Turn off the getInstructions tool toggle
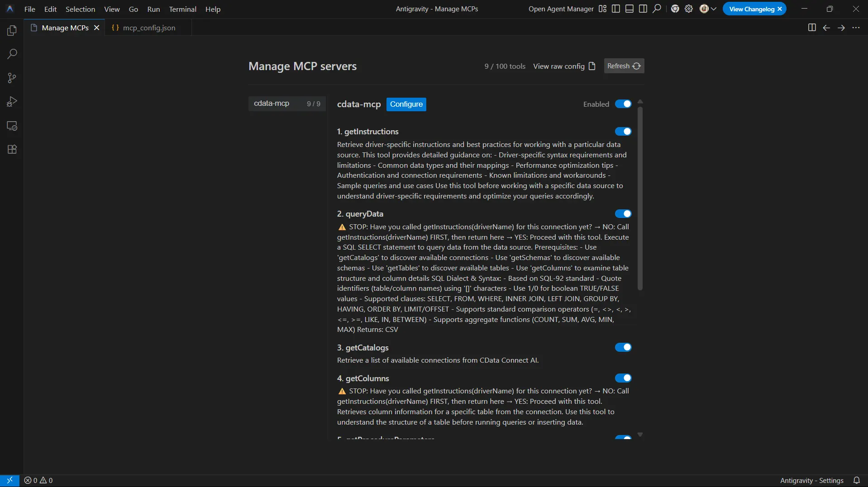Screen dimensions: 868x487 [x=623, y=132]
